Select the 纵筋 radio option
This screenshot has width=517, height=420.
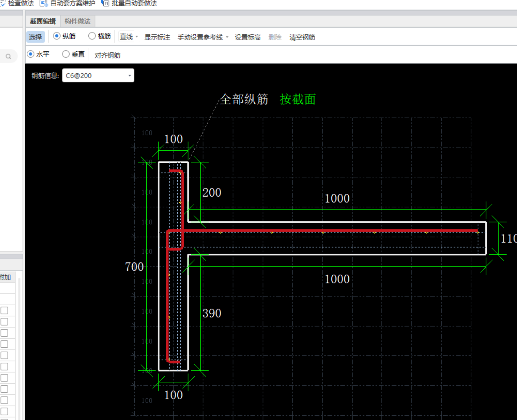point(64,36)
